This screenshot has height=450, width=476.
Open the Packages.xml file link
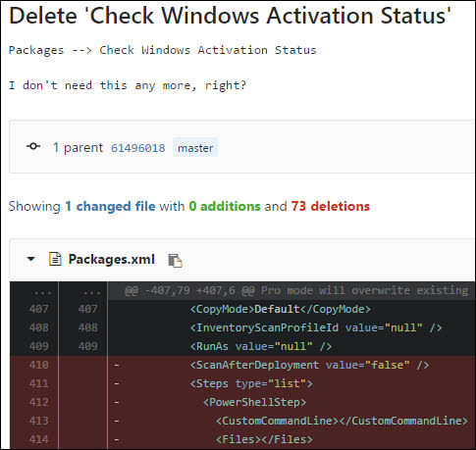pyautogui.click(x=112, y=259)
